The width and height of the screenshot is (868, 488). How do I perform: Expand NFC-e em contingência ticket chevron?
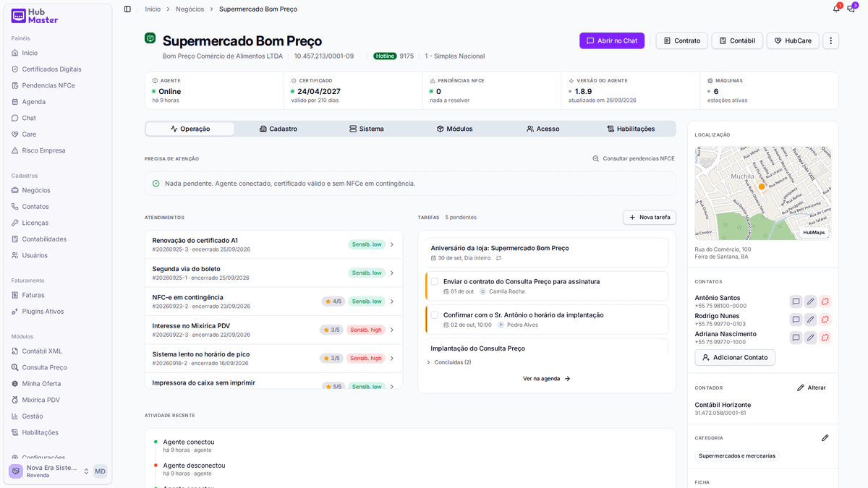[x=392, y=301]
